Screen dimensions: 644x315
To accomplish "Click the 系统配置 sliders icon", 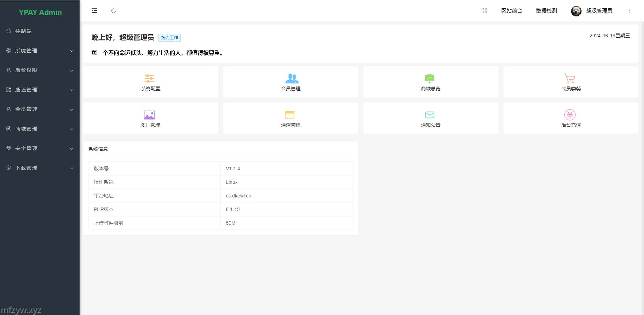I will [x=149, y=78].
